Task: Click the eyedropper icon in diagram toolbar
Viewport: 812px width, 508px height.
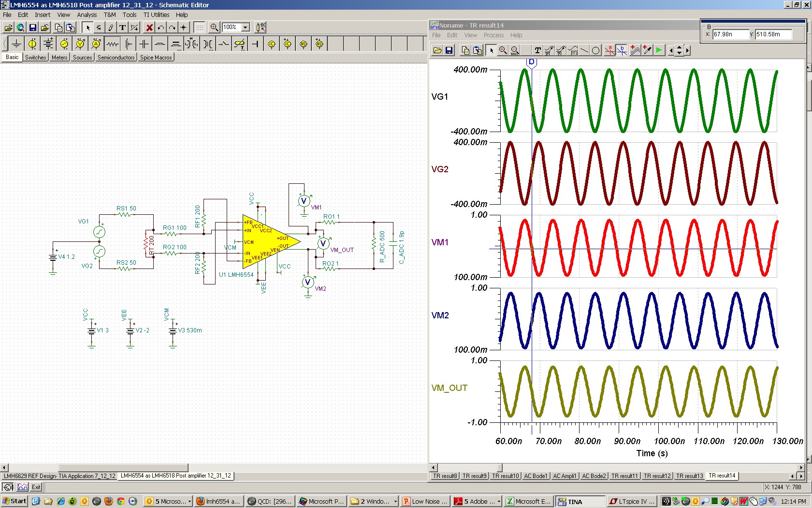Action: pyautogui.click(x=647, y=50)
